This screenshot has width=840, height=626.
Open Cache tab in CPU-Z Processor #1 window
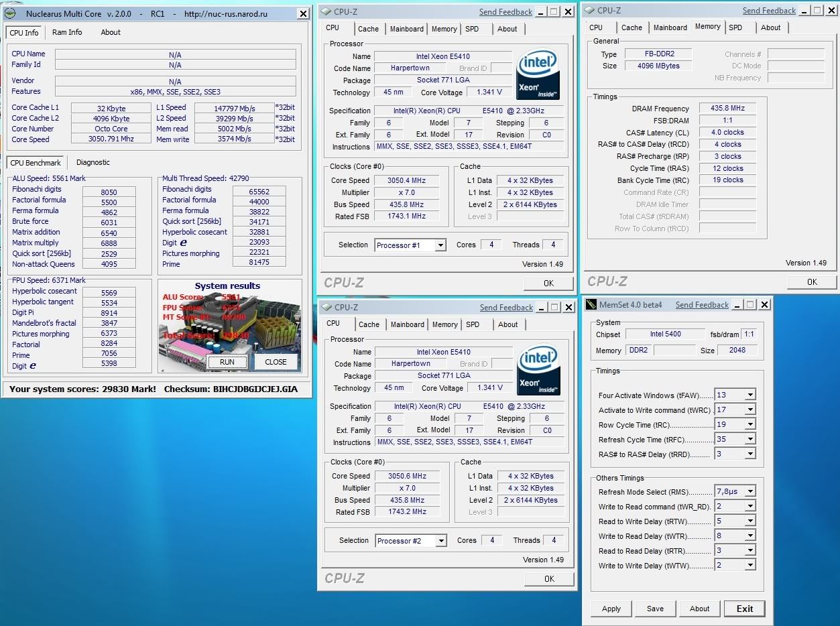coord(369,29)
